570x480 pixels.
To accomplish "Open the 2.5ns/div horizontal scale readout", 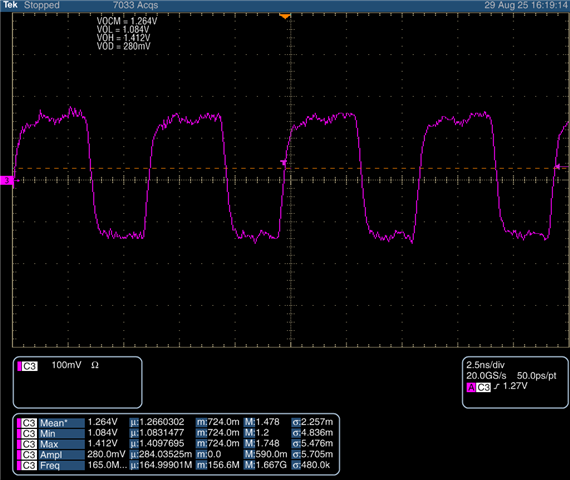I will [485, 365].
